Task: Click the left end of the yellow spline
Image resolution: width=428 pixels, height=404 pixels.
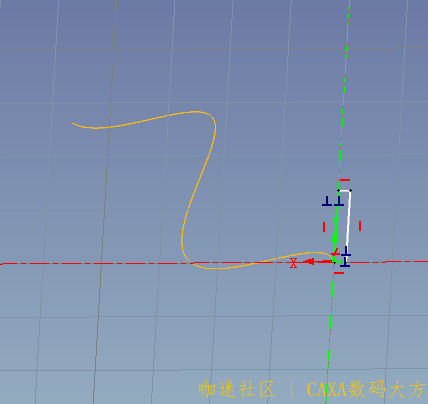Action: point(73,124)
